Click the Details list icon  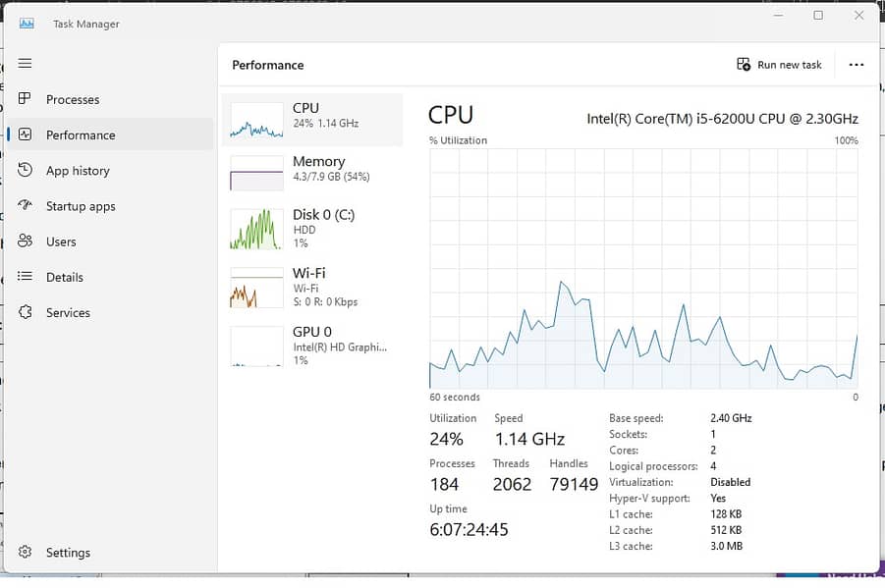pyautogui.click(x=26, y=277)
